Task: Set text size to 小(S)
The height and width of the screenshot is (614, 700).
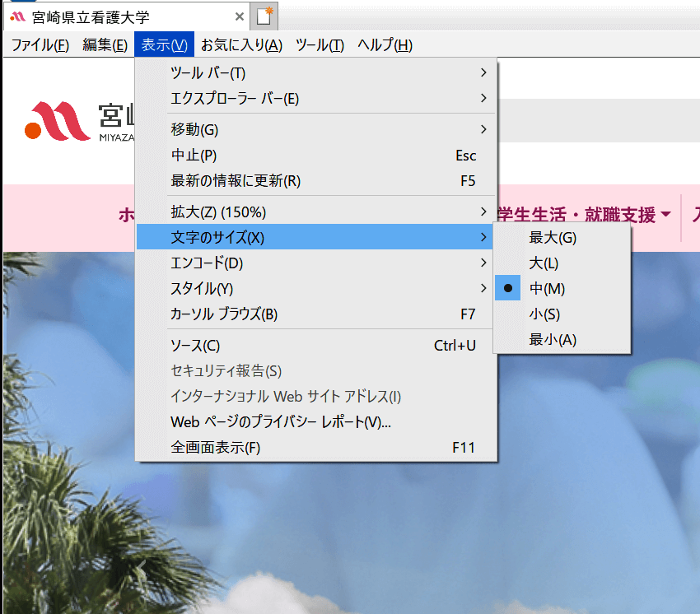Action: [562, 314]
